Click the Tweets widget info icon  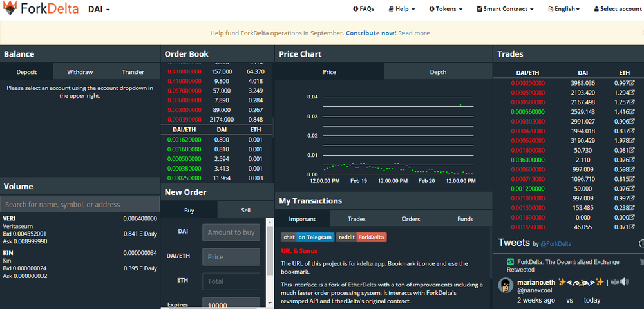coord(641,244)
